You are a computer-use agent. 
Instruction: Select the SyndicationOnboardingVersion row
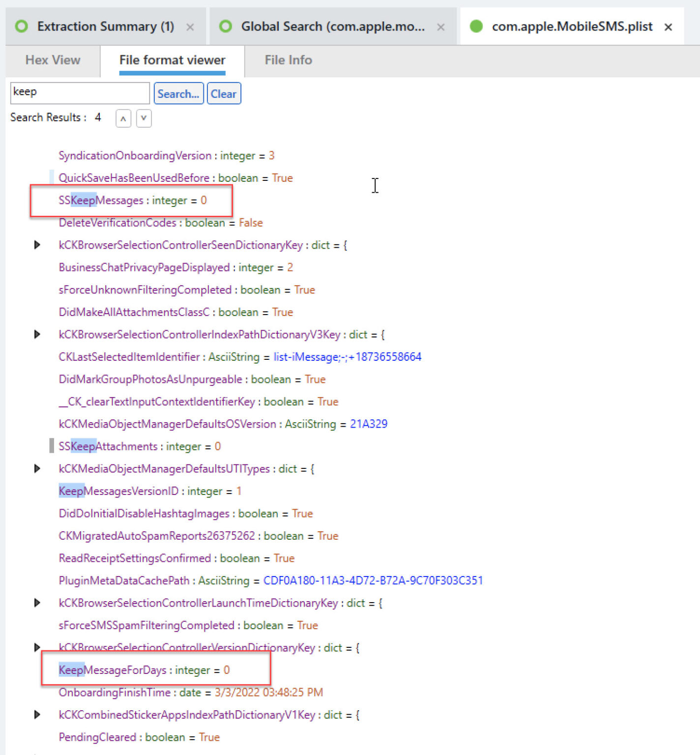point(167,156)
